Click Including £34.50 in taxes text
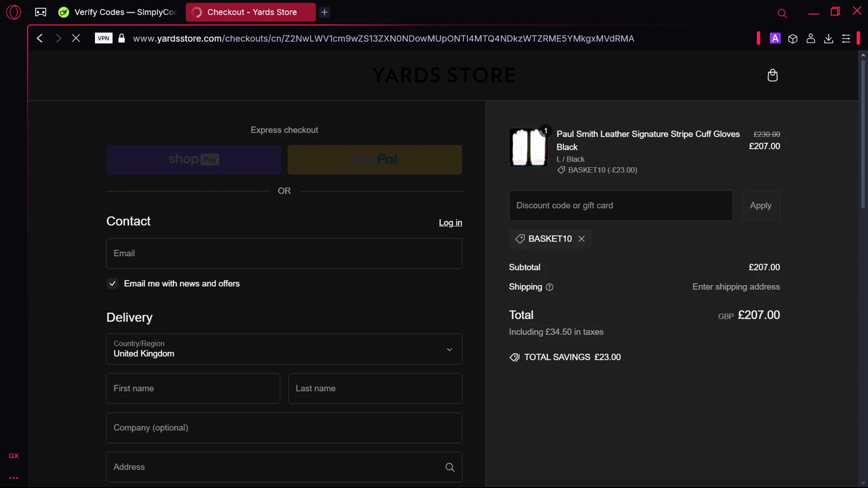Image resolution: width=868 pixels, height=488 pixels. 556,332
